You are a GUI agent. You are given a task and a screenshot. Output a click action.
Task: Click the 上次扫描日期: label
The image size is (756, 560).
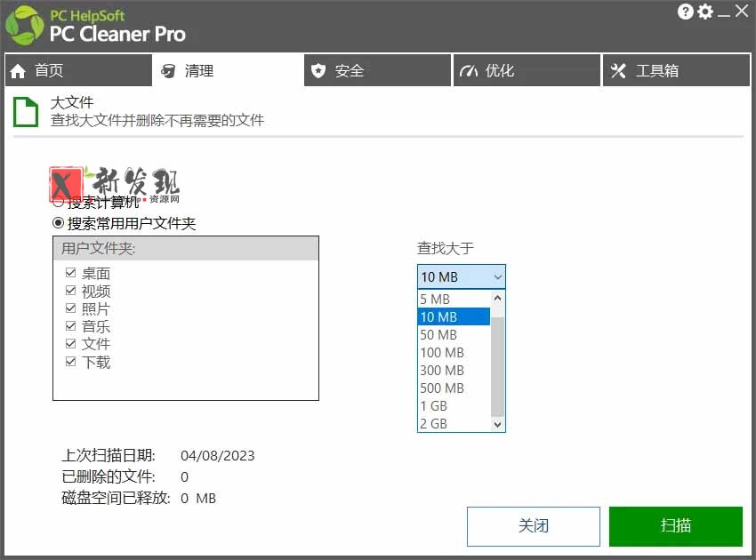(x=109, y=455)
